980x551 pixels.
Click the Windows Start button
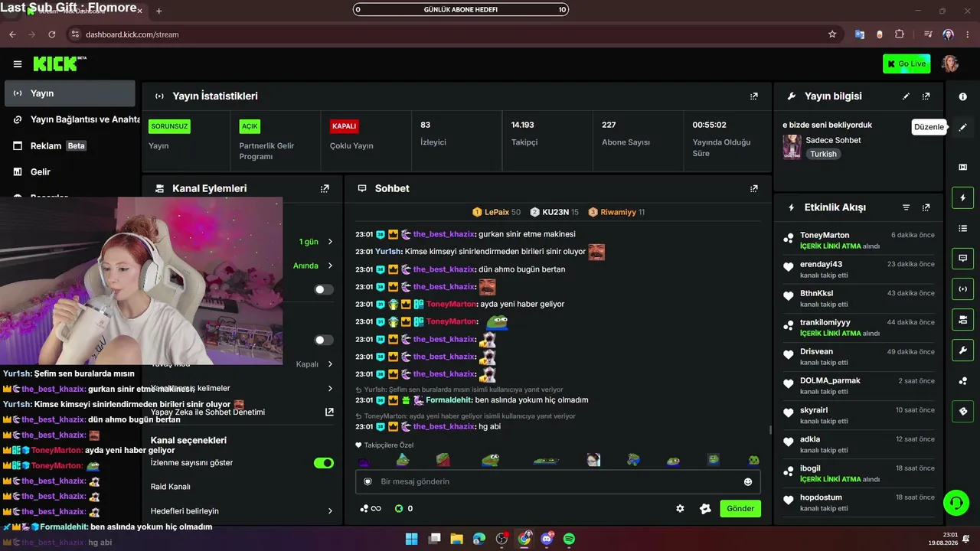pyautogui.click(x=411, y=539)
